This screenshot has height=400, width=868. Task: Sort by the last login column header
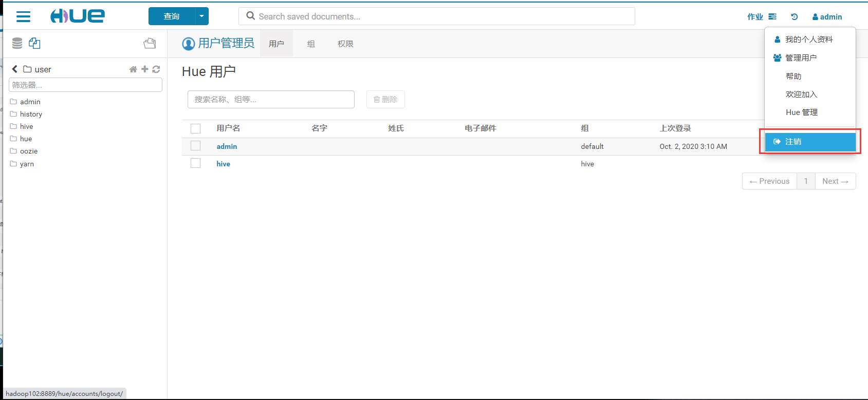(x=675, y=128)
